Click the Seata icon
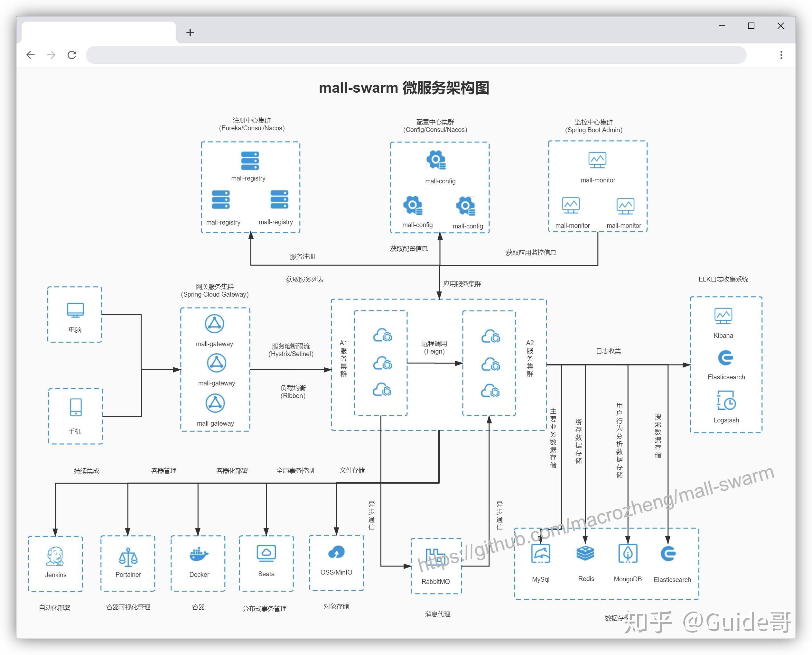 point(266,554)
